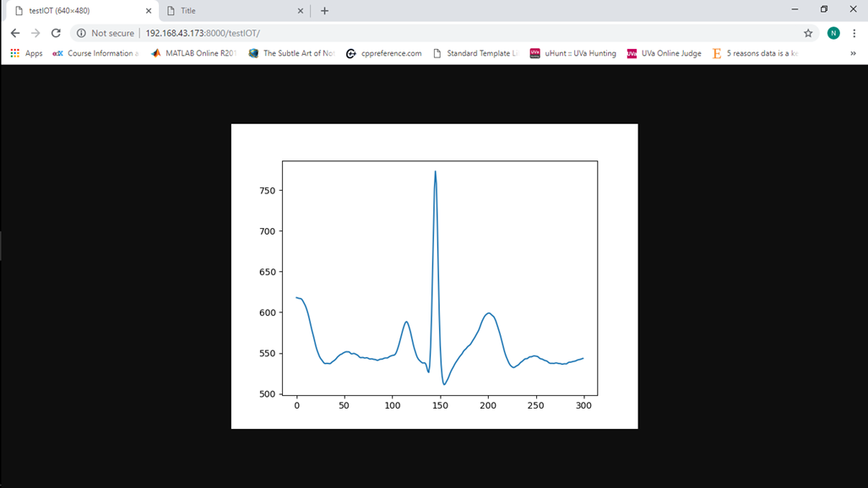Open the MATLAB Online bookmark
This screenshot has width=868, height=488.
pos(193,53)
